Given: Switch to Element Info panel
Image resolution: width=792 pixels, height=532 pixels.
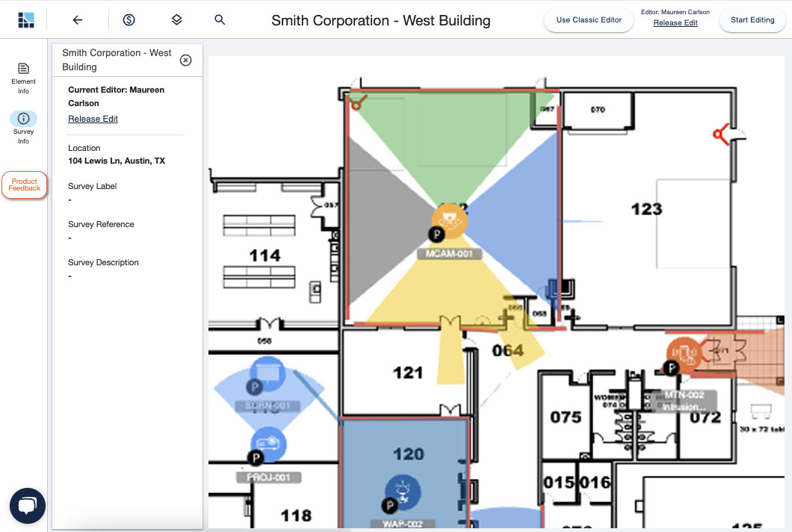Looking at the screenshot, I should [24, 78].
